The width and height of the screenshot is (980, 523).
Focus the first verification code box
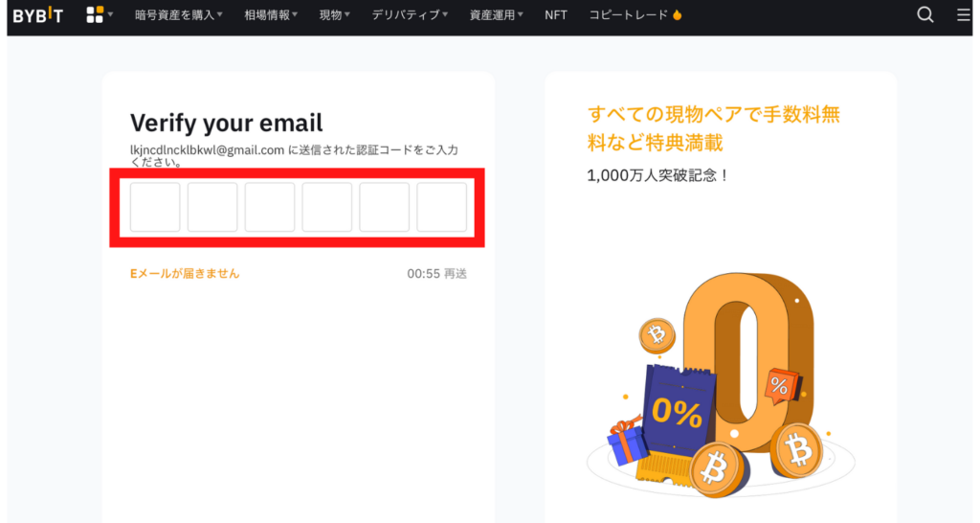(x=155, y=207)
